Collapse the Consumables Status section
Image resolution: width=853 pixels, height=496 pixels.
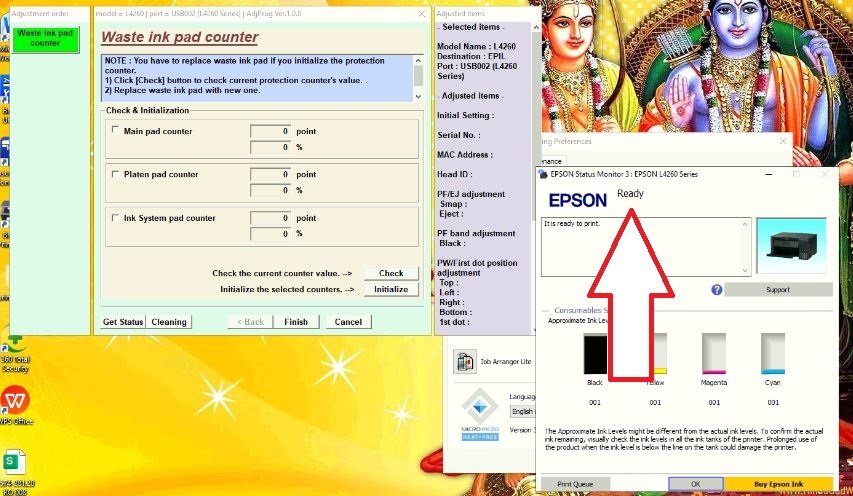(x=546, y=310)
